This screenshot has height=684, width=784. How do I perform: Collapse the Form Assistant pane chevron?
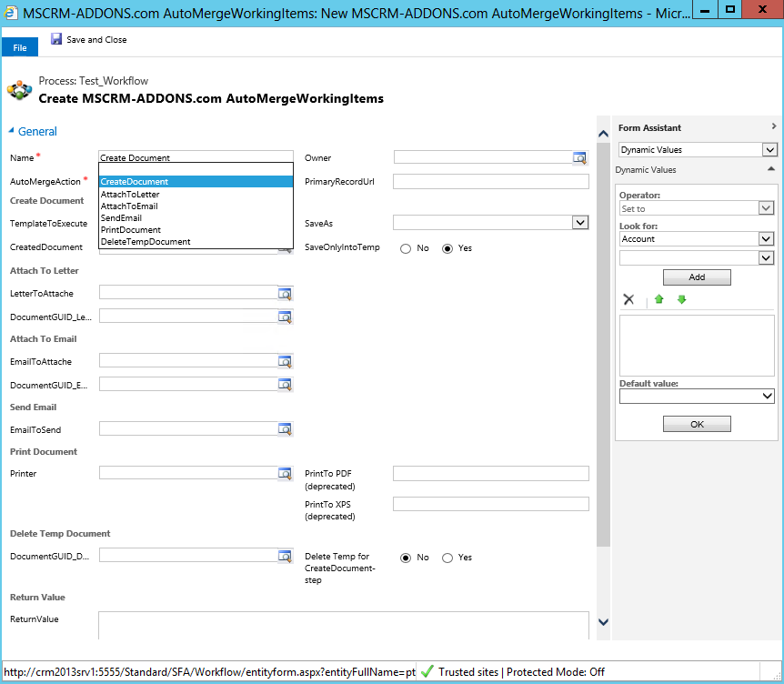coord(773,126)
